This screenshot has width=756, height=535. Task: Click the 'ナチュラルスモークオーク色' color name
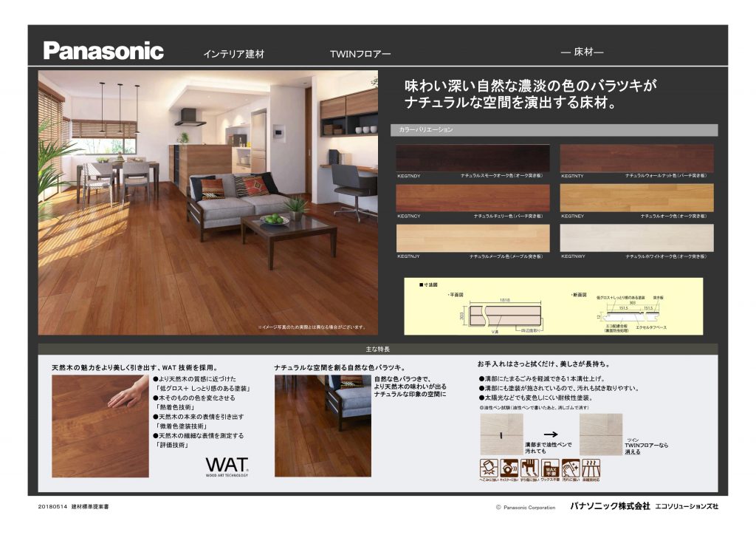coord(488,176)
